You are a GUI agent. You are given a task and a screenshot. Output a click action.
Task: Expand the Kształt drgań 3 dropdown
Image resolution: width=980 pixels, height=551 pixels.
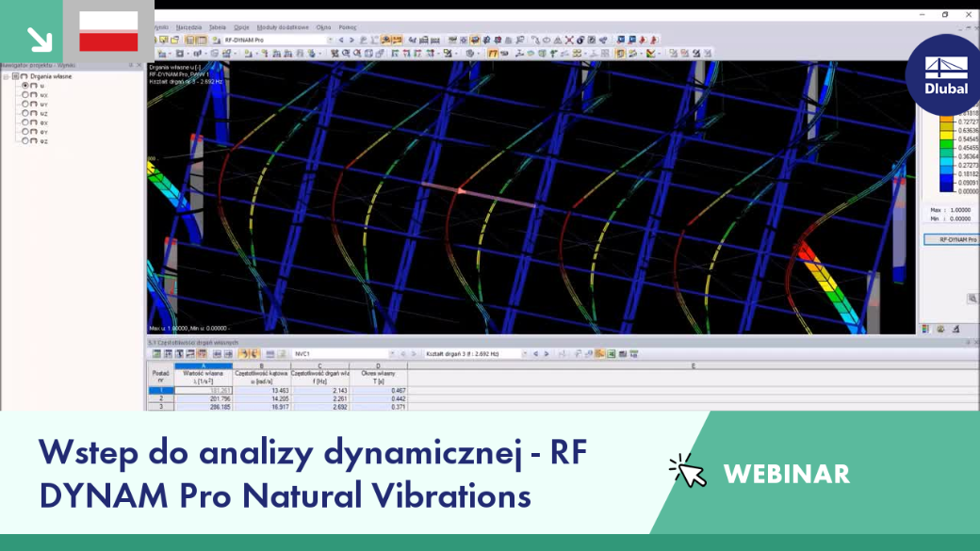524,354
